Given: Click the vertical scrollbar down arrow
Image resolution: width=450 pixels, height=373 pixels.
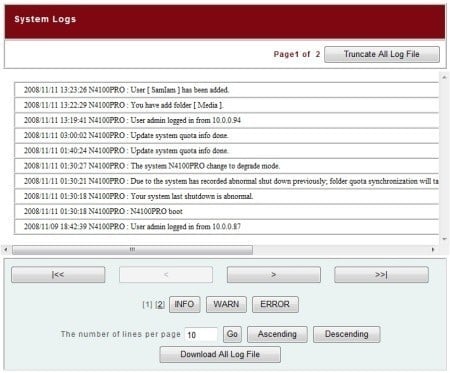Looking at the screenshot, I should (444, 239).
